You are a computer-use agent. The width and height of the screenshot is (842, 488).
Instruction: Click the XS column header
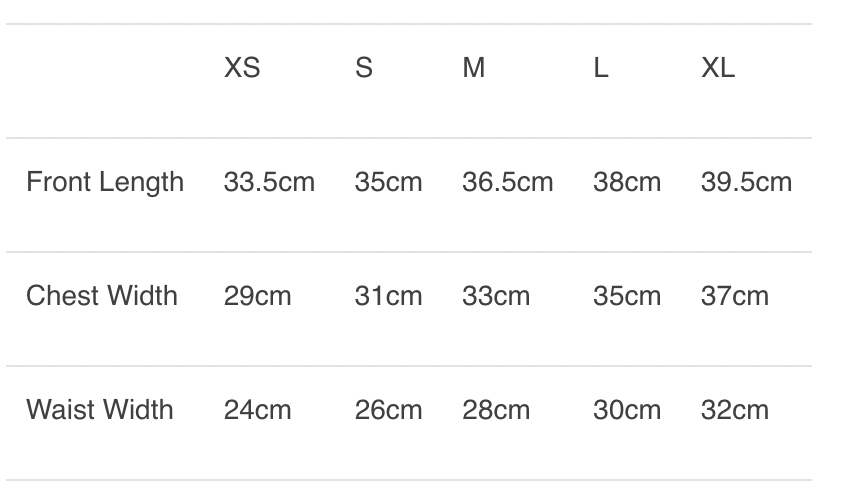click(x=241, y=68)
